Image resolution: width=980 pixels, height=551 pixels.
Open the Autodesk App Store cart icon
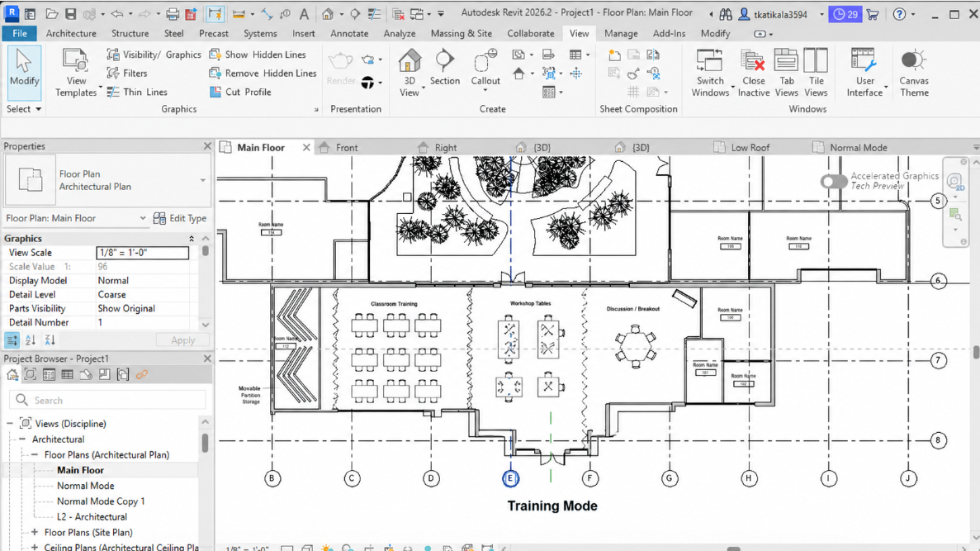[873, 14]
